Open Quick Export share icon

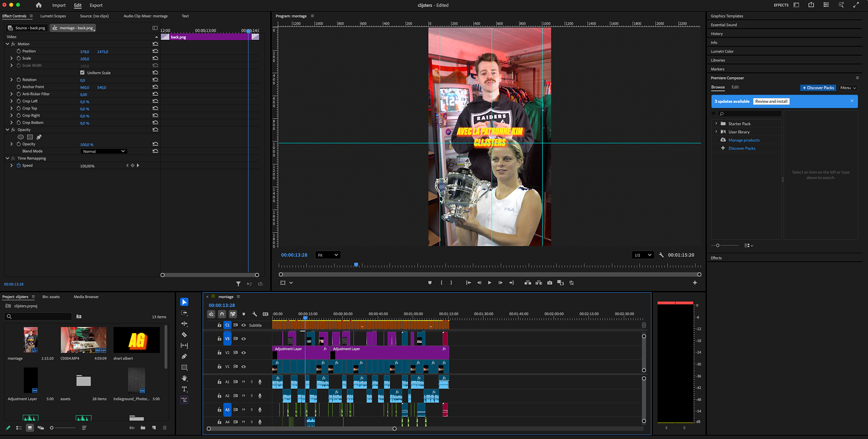[811, 5]
